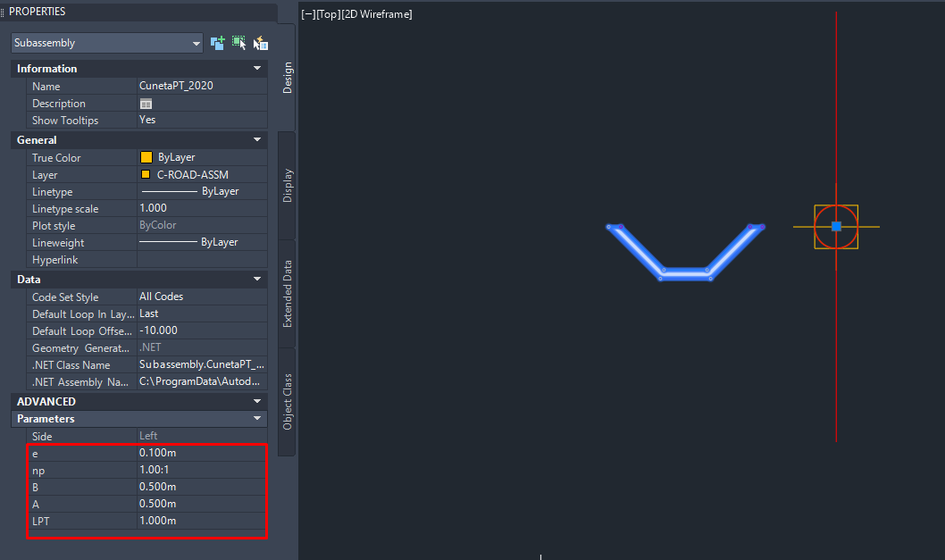Image resolution: width=945 pixels, height=560 pixels.
Task: Edit the Name field CunetaPT_2020
Action: pyautogui.click(x=202, y=86)
